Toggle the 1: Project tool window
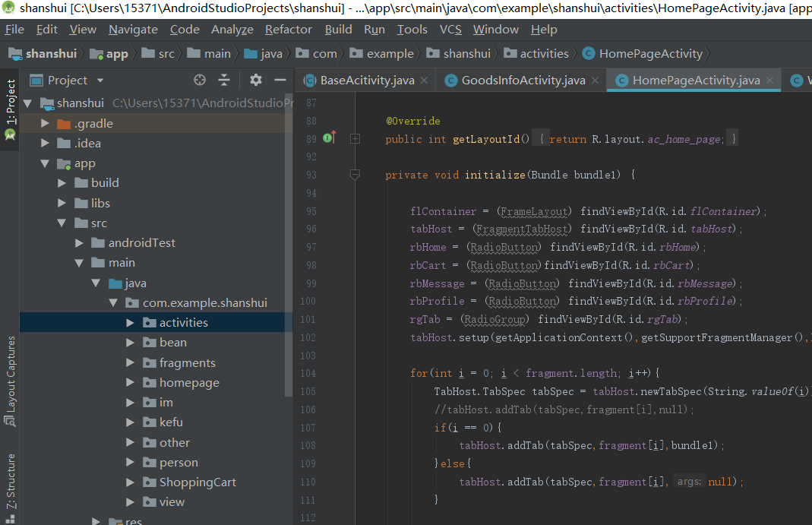The image size is (812, 525). pyautogui.click(x=11, y=102)
